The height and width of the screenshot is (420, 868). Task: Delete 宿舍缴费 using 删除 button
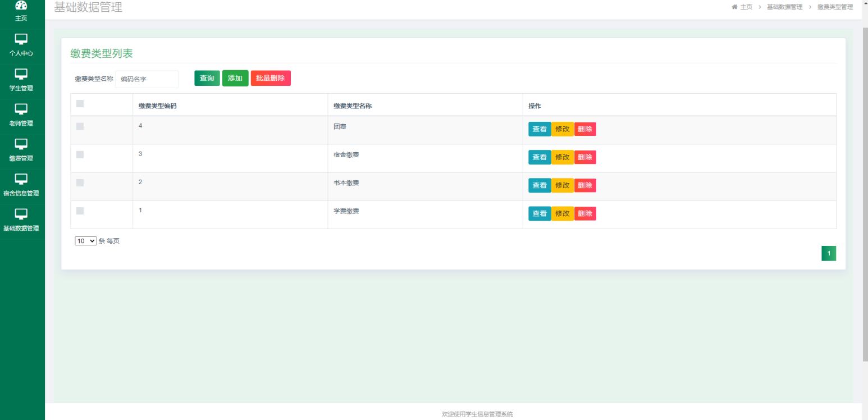(585, 157)
